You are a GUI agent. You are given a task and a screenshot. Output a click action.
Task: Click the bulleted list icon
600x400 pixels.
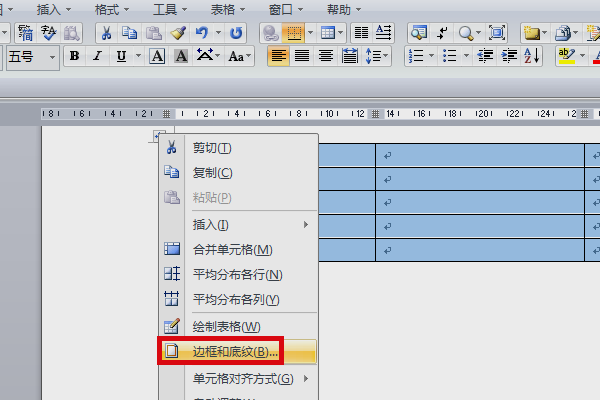click(450, 56)
